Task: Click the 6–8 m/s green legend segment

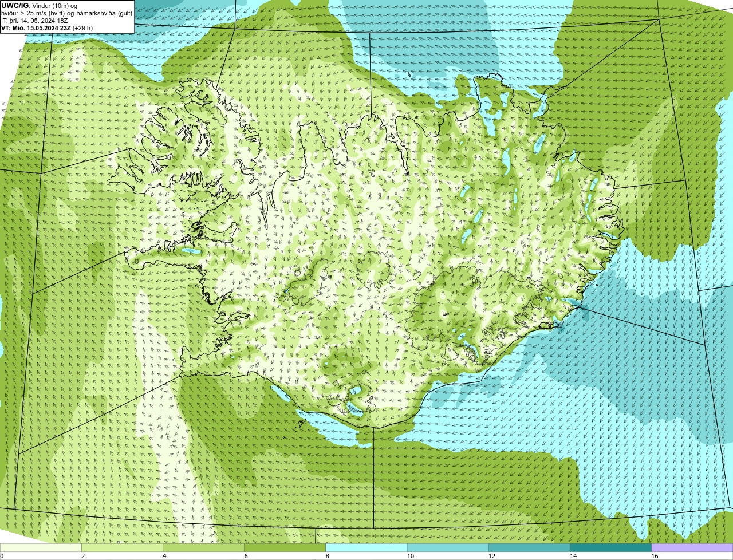Action: [285, 547]
